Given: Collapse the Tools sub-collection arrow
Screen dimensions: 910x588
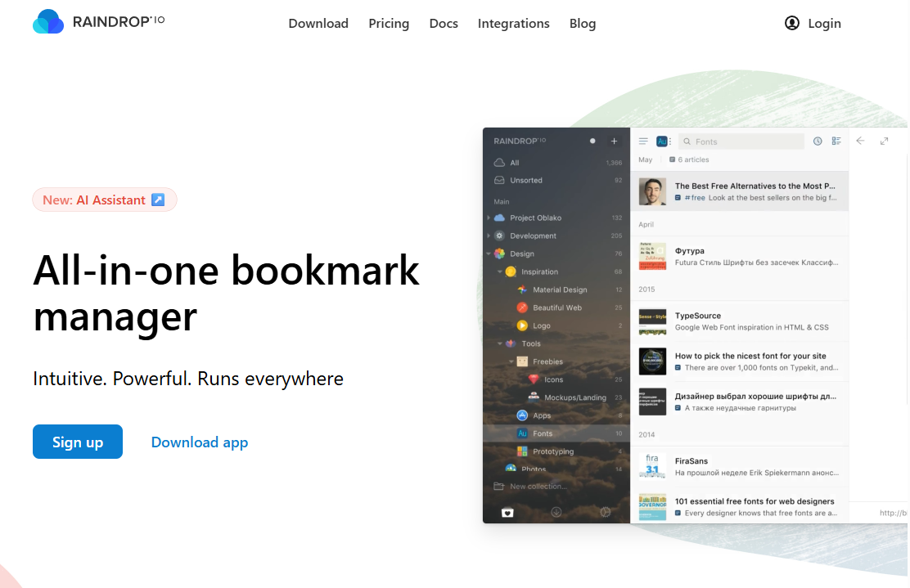Looking at the screenshot, I should click(x=500, y=343).
